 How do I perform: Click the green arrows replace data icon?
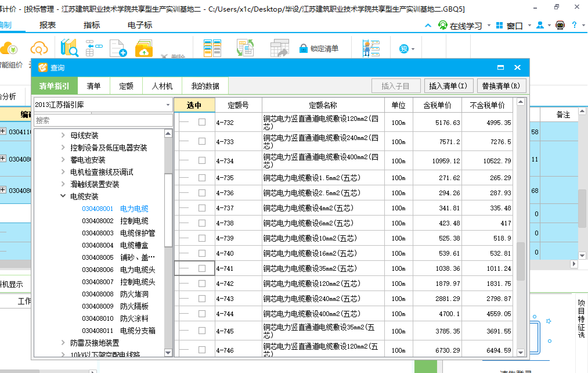(245, 48)
